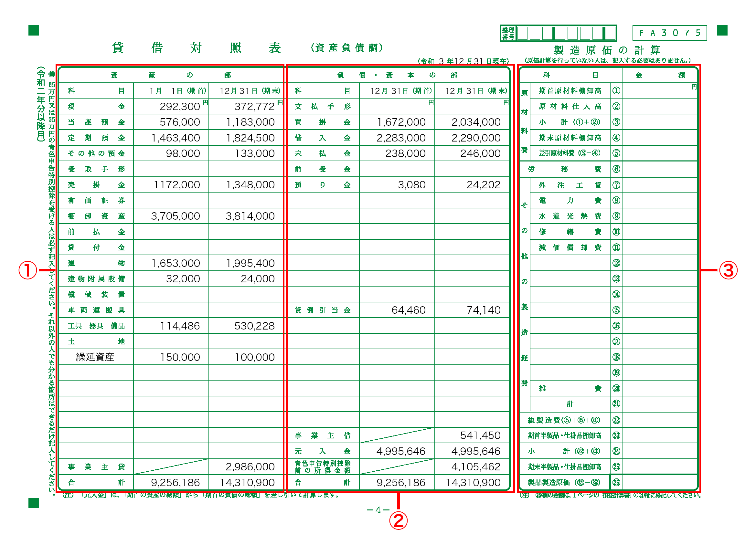Click the 資産の部 section header
756x534 pixels.
[x=171, y=75]
